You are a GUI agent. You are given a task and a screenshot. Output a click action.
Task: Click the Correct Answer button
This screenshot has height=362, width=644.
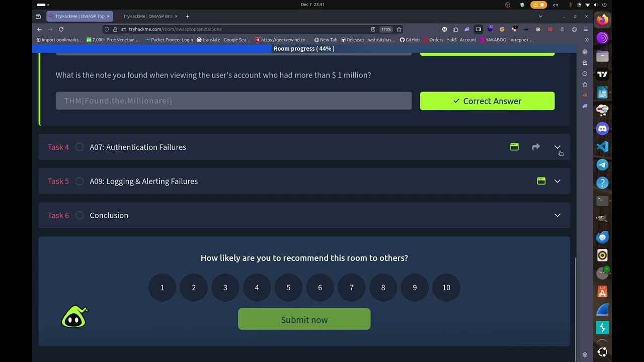(488, 101)
